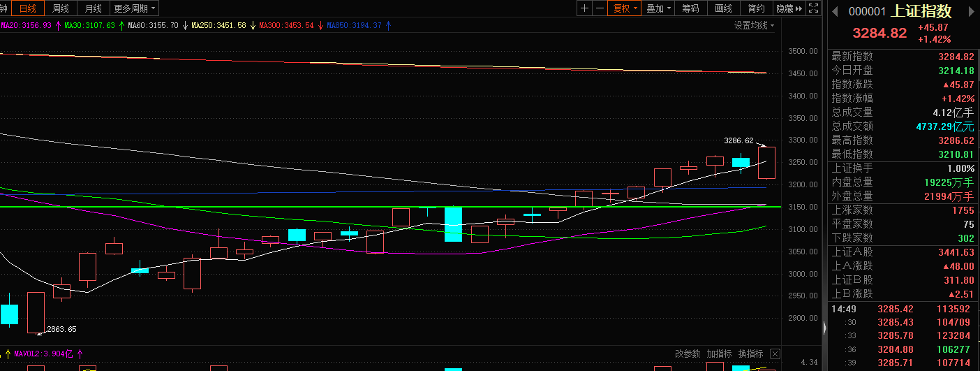Switch to the 月线 monthly tab
Image resolution: width=980 pixels, height=371 pixels.
click(93, 8)
